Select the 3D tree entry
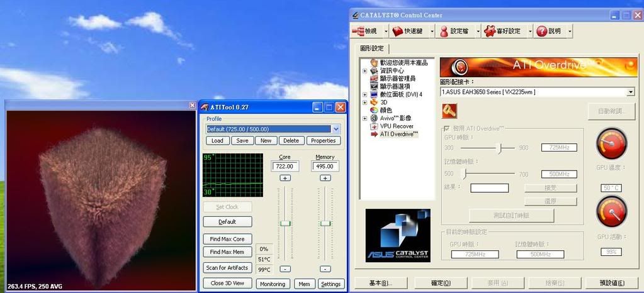Image resolution: width=644 pixels, height=293 pixels. (x=383, y=102)
